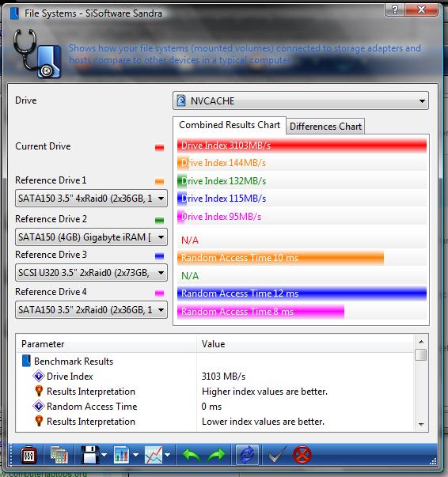Open Reference Drive 2 Gigabyte iRAM dropdown
The height and width of the screenshot is (477, 448).
tap(91, 237)
